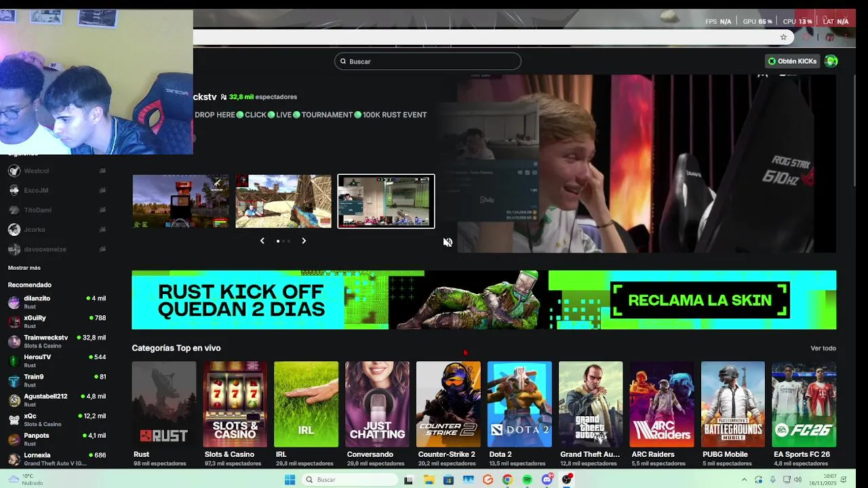The height and width of the screenshot is (488, 868).
Task: Go to previous featured stream carousel
Action: pos(262,241)
